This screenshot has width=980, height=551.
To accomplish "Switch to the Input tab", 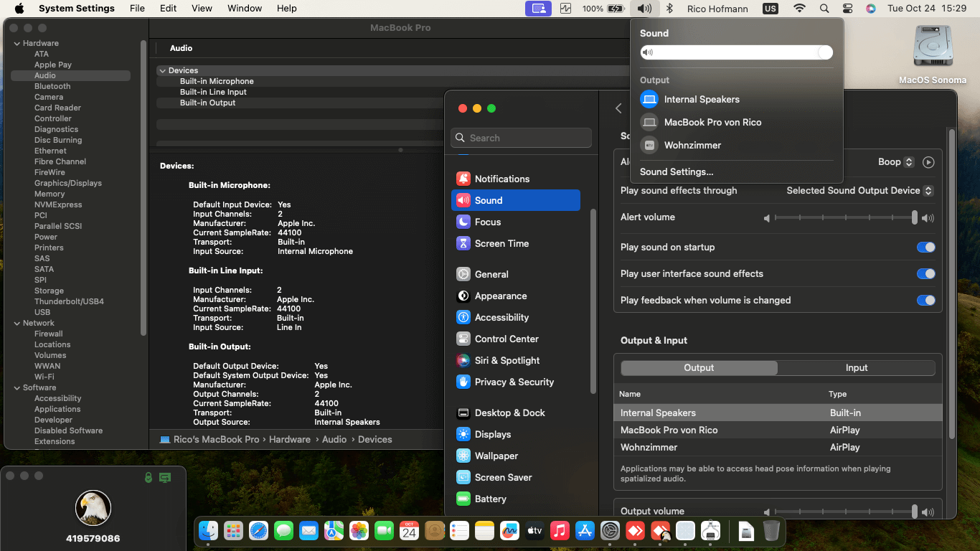I will click(x=856, y=368).
